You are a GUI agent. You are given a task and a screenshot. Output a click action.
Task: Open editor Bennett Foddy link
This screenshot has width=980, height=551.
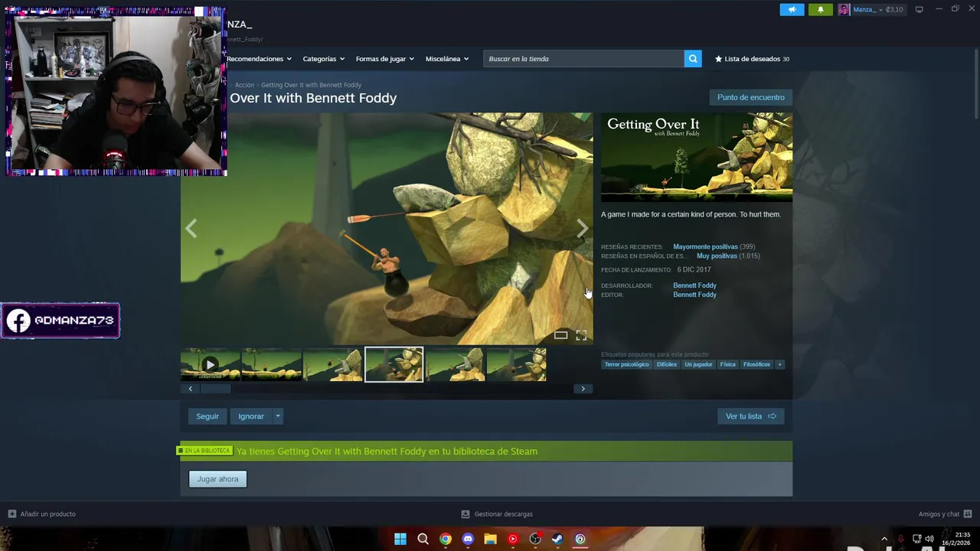[x=694, y=295]
